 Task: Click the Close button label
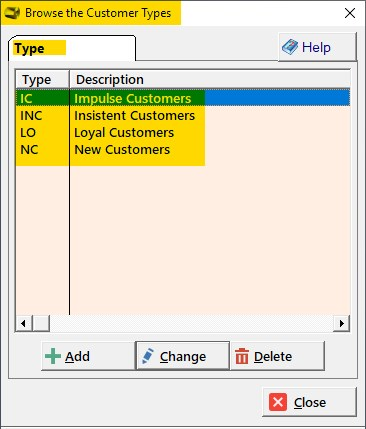pyautogui.click(x=310, y=402)
